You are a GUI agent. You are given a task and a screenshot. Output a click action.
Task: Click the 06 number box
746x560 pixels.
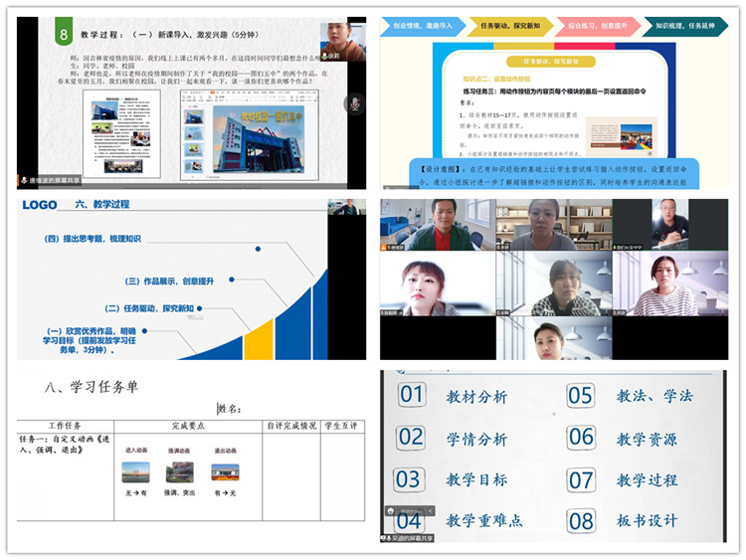point(581,437)
